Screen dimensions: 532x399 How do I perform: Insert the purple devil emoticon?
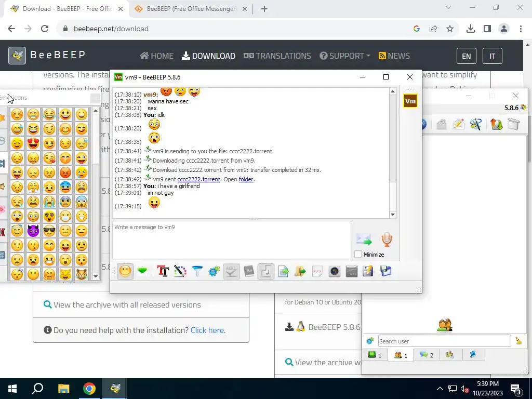pos(33,231)
